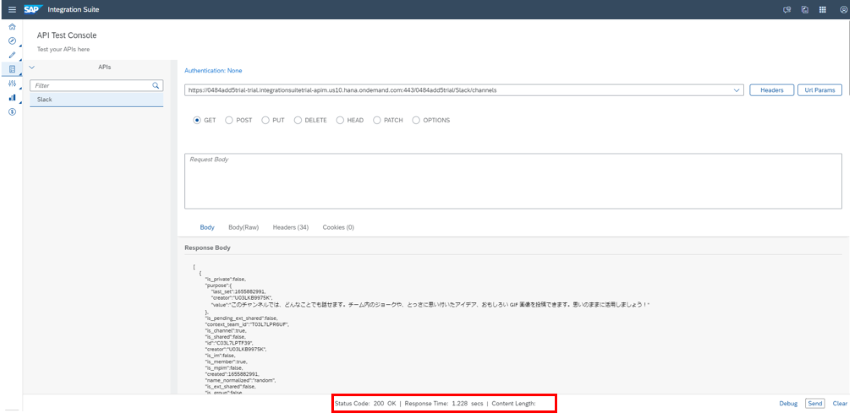
Task: Click the Clear link
Action: pos(840,404)
